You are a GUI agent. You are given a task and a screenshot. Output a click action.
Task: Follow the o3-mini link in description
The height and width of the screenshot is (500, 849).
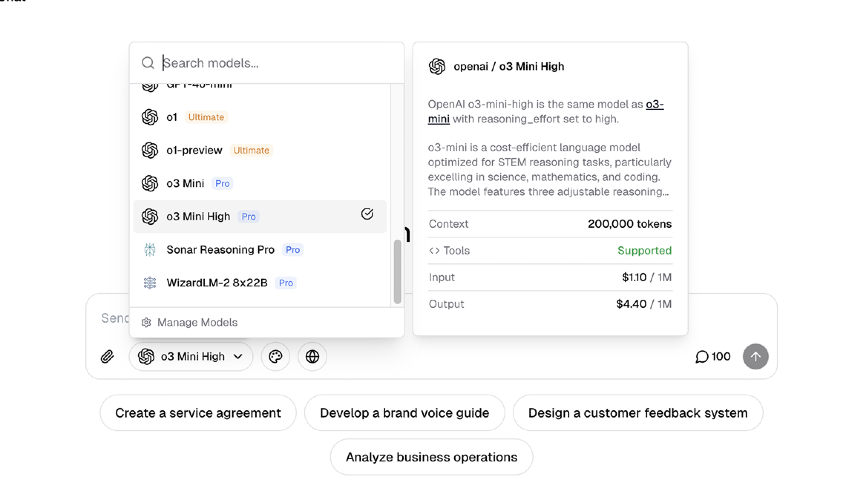(654, 104)
